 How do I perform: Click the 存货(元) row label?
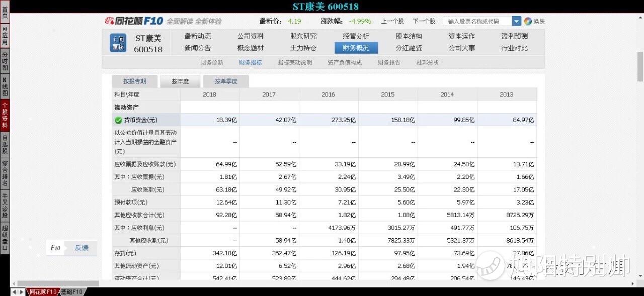125,253
